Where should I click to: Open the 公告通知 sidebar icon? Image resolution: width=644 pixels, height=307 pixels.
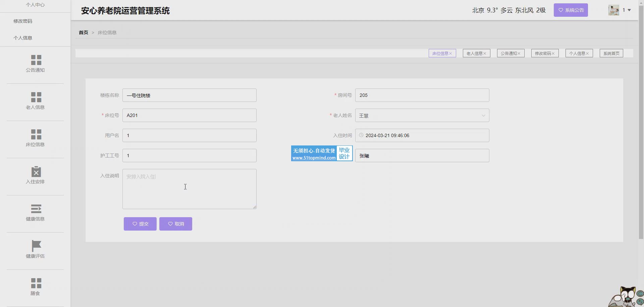coord(36,60)
